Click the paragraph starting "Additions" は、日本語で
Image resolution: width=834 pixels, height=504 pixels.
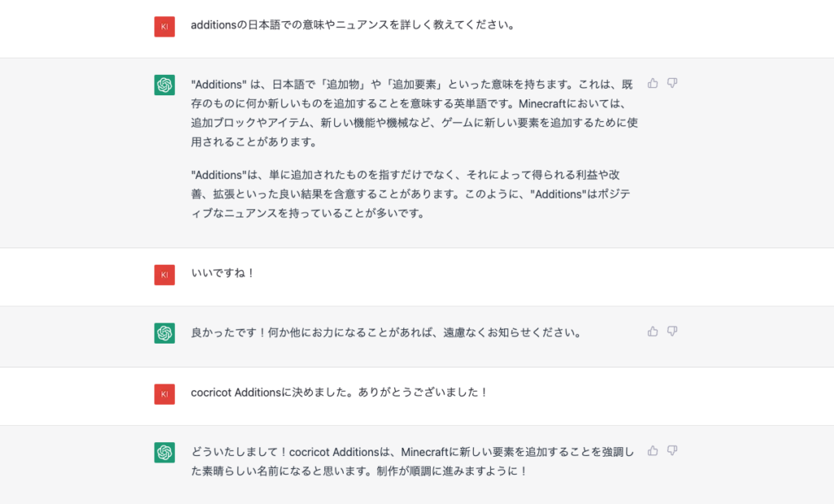(415, 113)
